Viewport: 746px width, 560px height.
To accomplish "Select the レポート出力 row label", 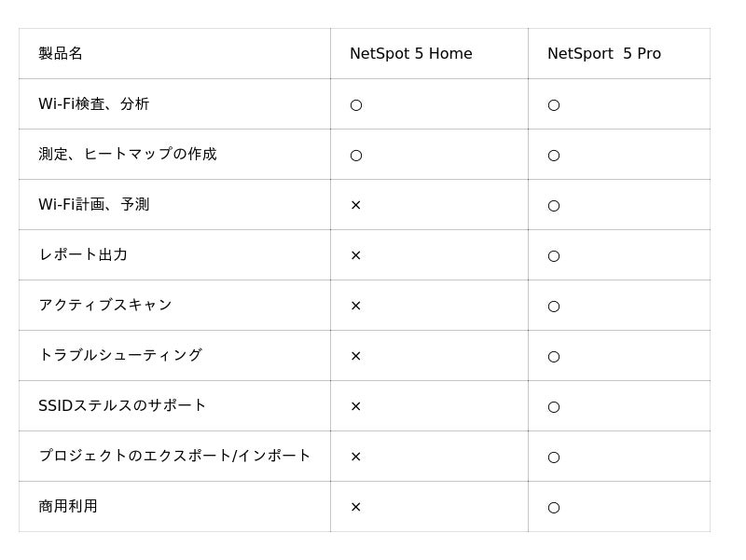I will click(x=83, y=255).
